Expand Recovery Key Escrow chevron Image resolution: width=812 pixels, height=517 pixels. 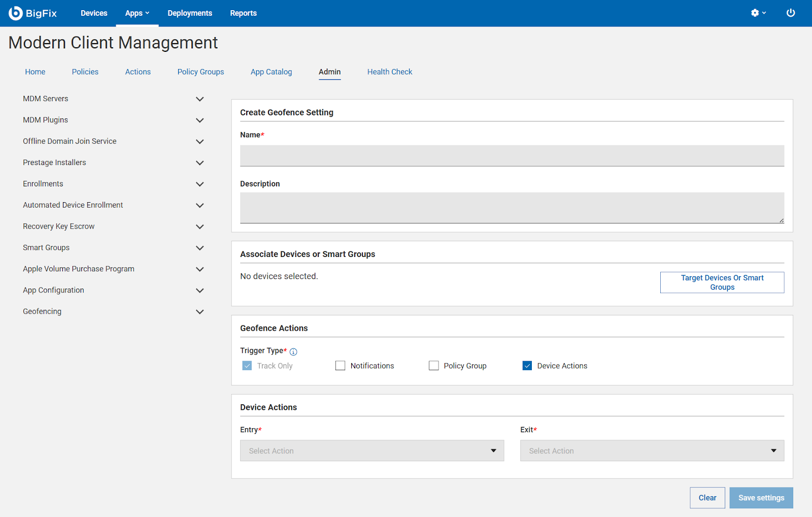pyautogui.click(x=200, y=227)
